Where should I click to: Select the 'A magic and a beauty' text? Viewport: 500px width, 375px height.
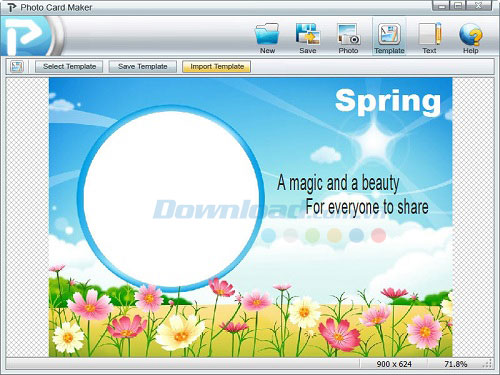[338, 183]
